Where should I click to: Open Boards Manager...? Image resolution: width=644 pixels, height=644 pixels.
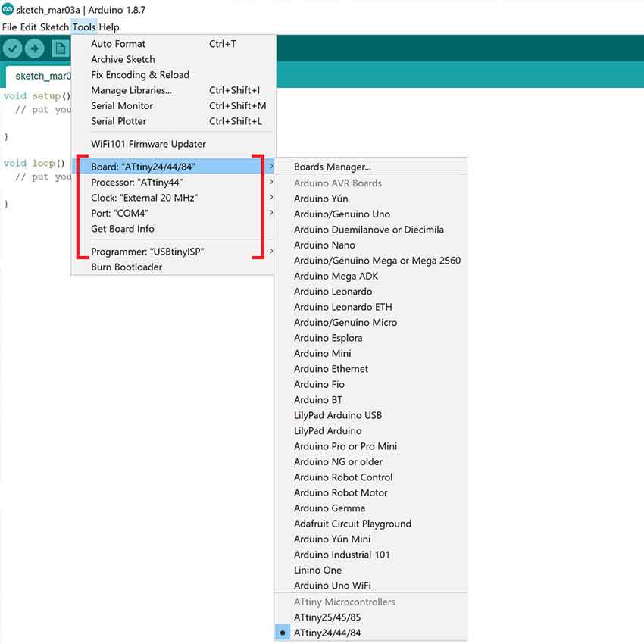tap(370, 167)
